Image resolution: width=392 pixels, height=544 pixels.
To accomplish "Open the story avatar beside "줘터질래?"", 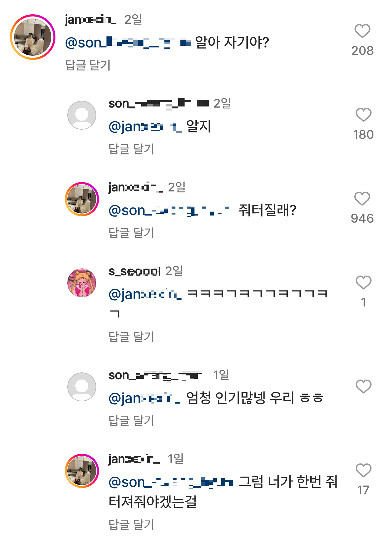I will 82,199.
